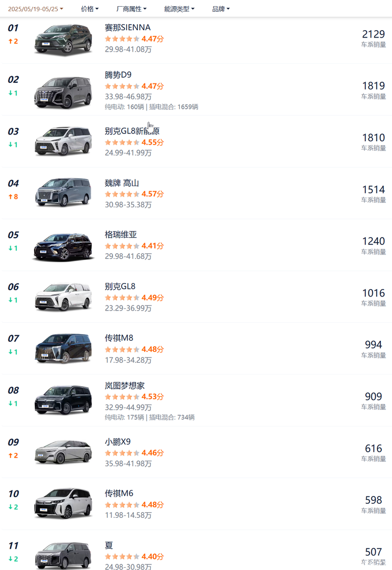The image size is (392, 570).
Task: Click the star rating of 魏牌 高山
Action: (x=122, y=194)
